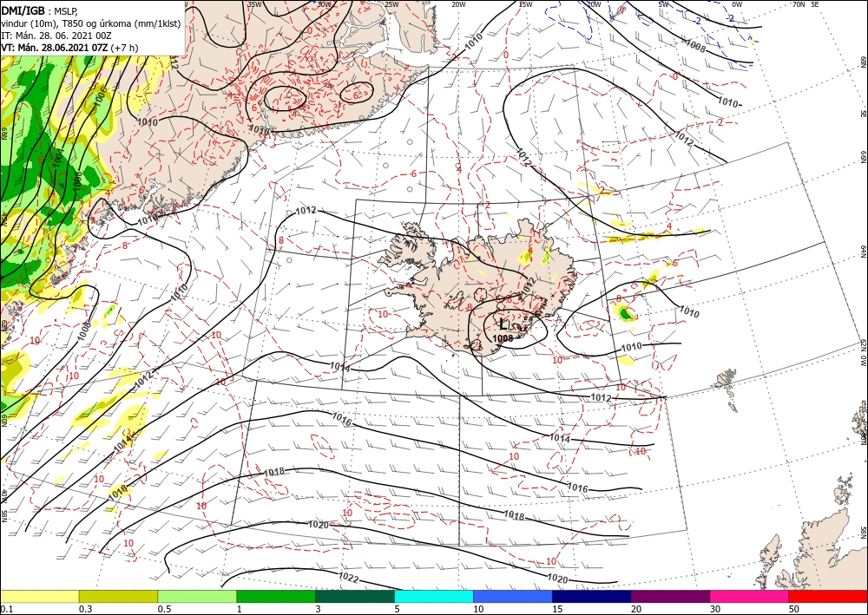Click the "1004" isobar label near Greenland
The height and width of the screenshot is (615, 868).
click(61, 157)
